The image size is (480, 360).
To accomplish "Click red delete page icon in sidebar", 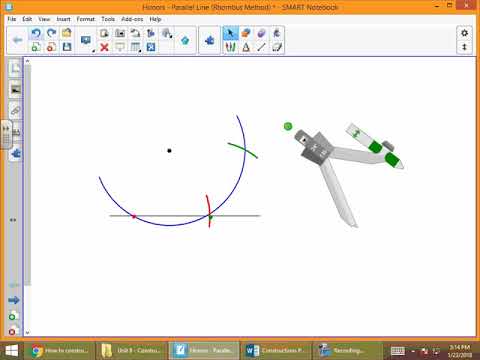I will click(x=12, y=332).
